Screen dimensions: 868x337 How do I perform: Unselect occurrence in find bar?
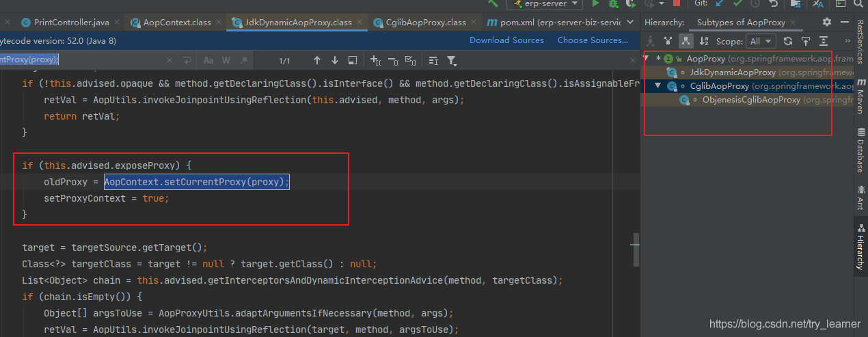click(393, 60)
